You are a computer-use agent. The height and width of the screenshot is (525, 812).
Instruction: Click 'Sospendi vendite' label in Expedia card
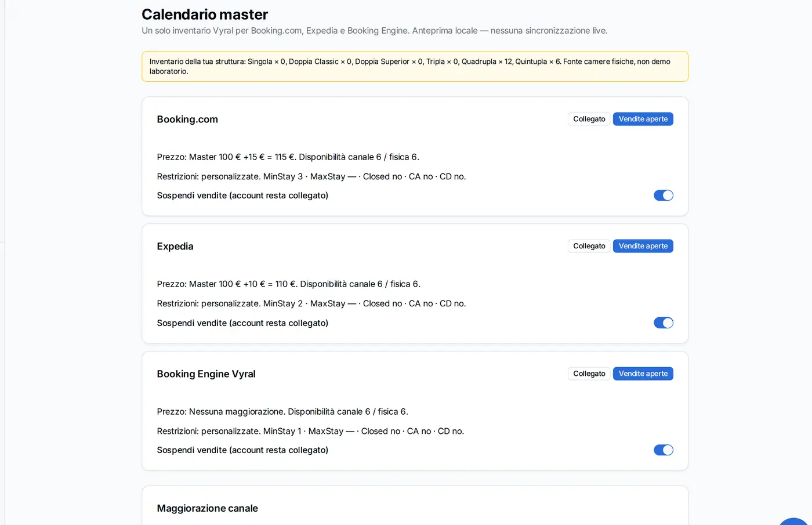pyautogui.click(x=242, y=323)
